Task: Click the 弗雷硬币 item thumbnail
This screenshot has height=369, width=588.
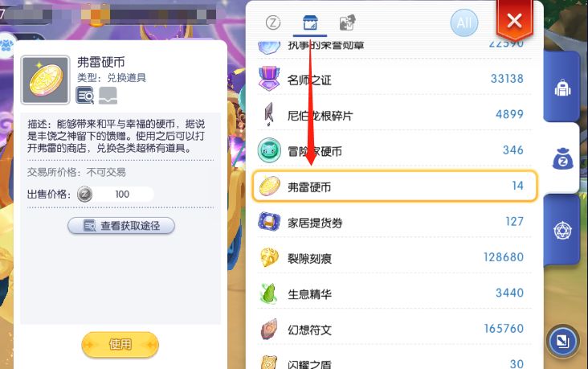Action: pyautogui.click(x=45, y=80)
